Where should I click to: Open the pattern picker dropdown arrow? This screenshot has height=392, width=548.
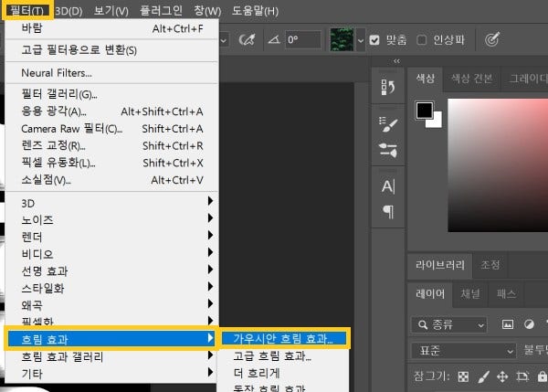[x=361, y=40]
